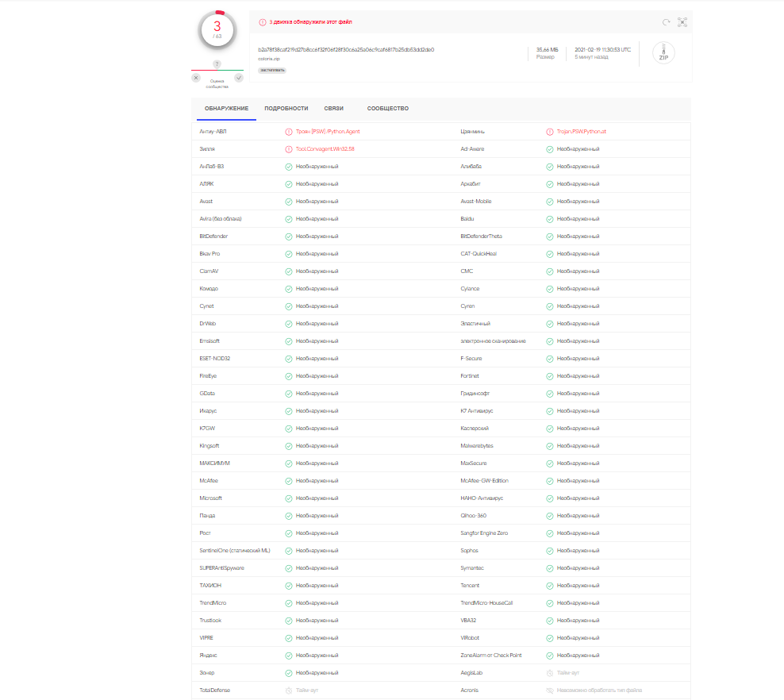The image size is (784, 700).
Task: Click the green check icon for DrWeb
Action: click(x=289, y=324)
